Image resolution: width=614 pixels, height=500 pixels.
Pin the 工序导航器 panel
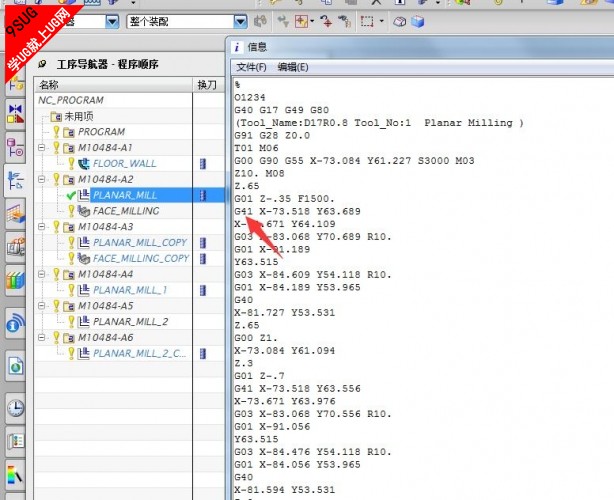(x=42, y=64)
